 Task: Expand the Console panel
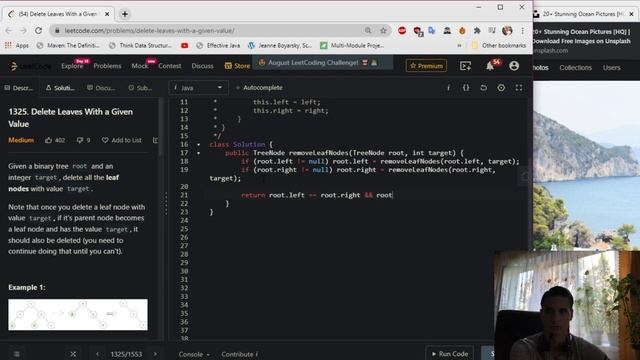pos(194,354)
